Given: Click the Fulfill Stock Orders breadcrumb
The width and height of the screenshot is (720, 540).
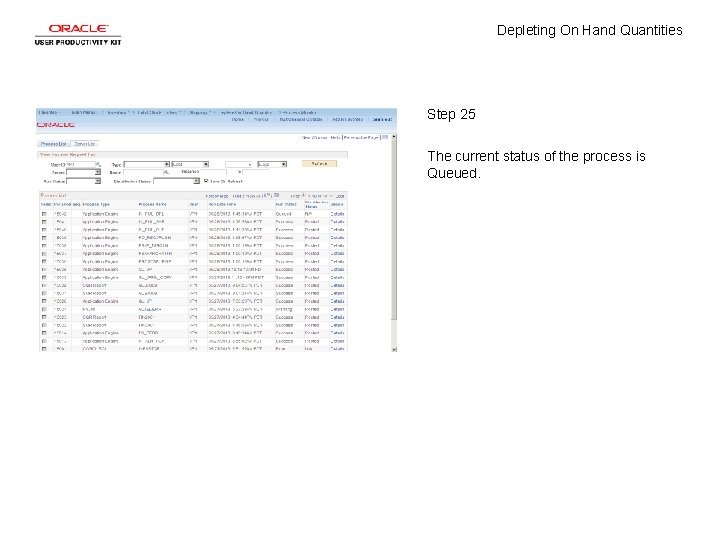Looking at the screenshot, I should point(158,112).
